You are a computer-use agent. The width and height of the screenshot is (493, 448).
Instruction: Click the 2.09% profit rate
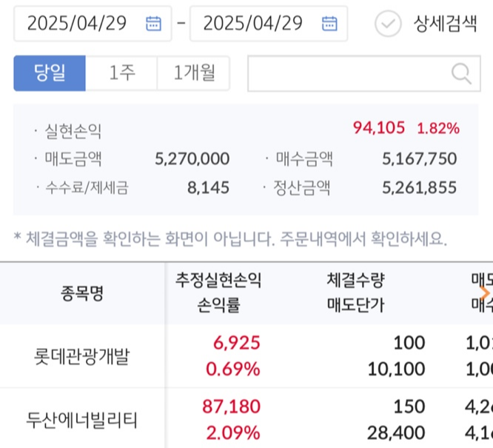tap(233, 432)
